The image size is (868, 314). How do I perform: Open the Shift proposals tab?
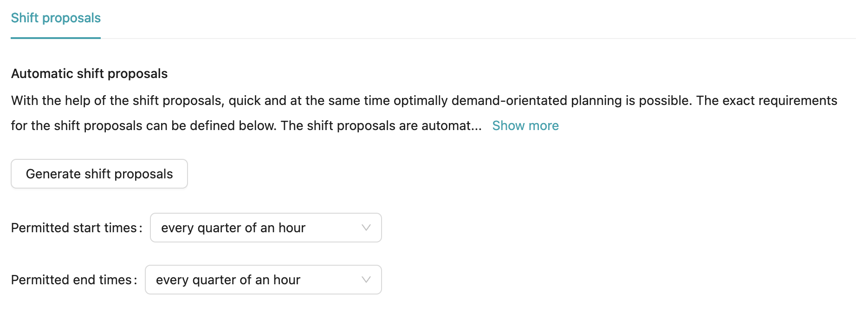[x=56, y=18]
